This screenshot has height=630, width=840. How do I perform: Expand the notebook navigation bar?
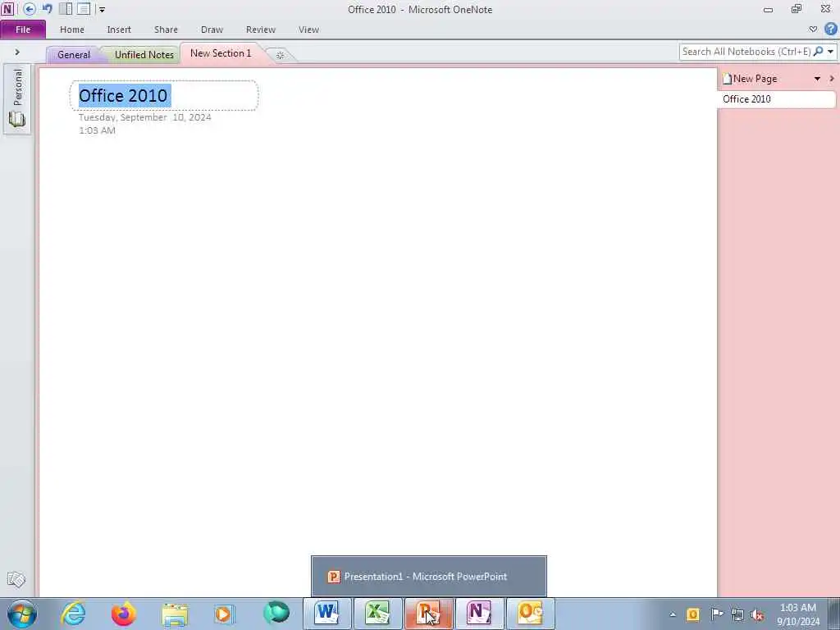pyautogui.click(x=17, y=52)
